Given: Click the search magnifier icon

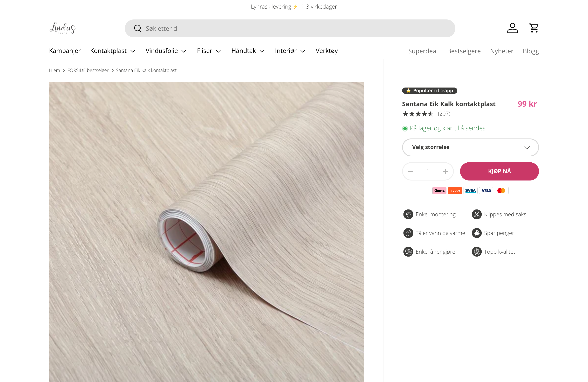Looking at the screenshot, I should click(x=138, y=29).
